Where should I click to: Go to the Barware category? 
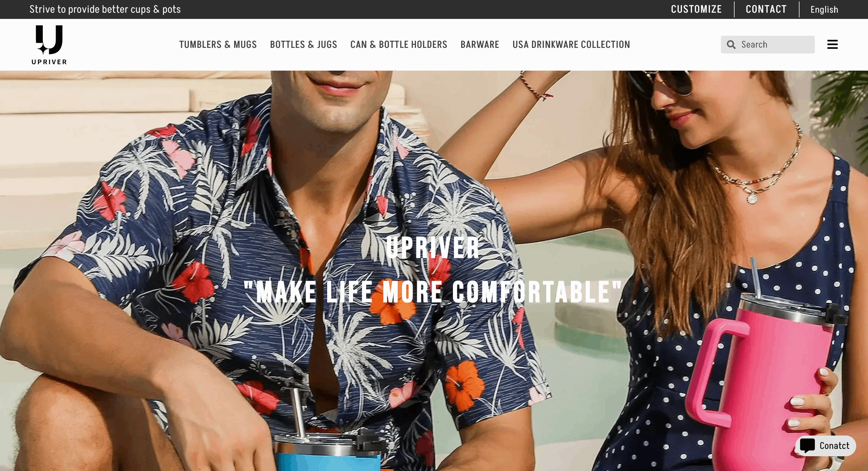[480, 45]
